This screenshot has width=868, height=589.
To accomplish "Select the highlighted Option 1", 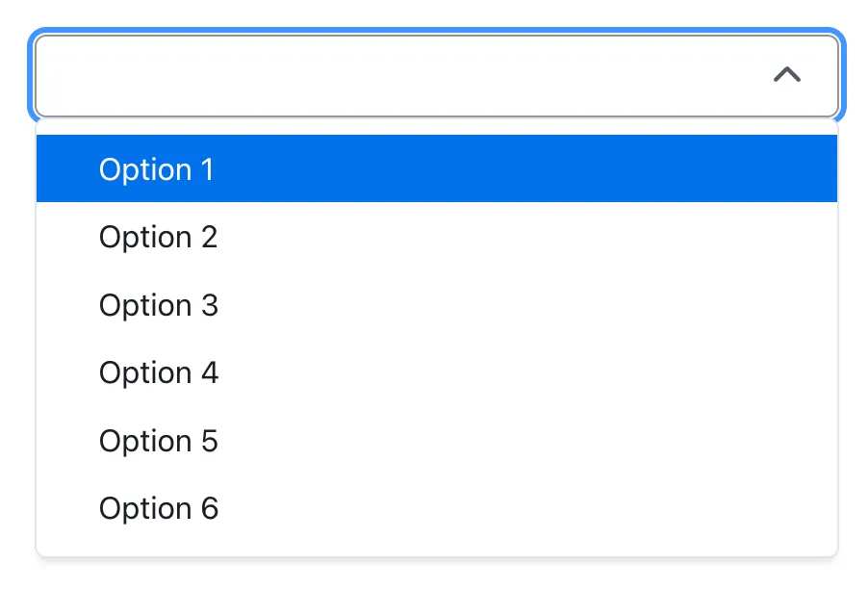I will point(436,169).
